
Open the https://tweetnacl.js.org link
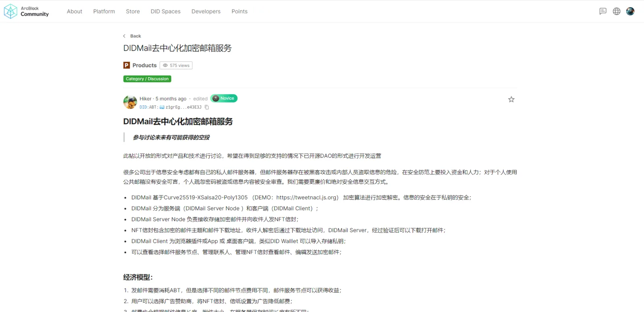307,197
